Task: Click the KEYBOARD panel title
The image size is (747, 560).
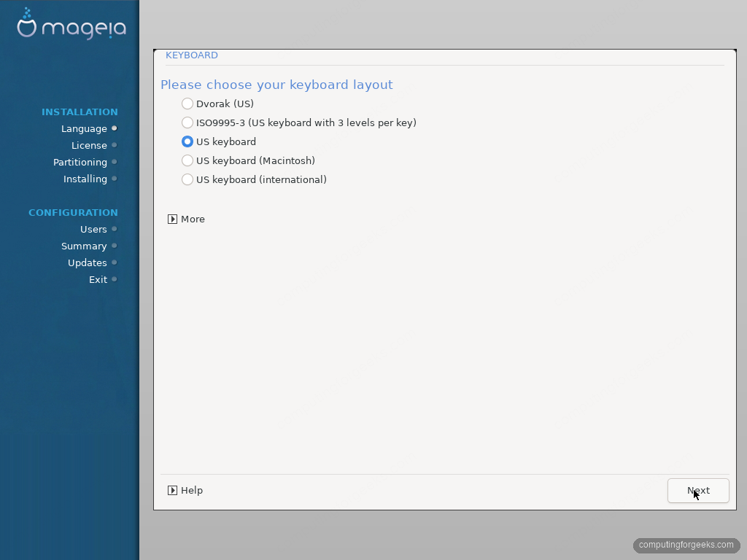Action: [192, 55]
